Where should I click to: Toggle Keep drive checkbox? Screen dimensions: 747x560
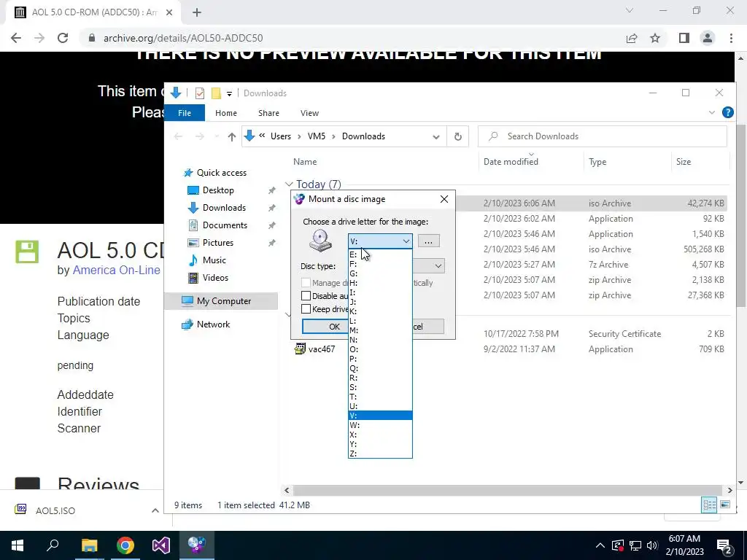pos(306,309)
